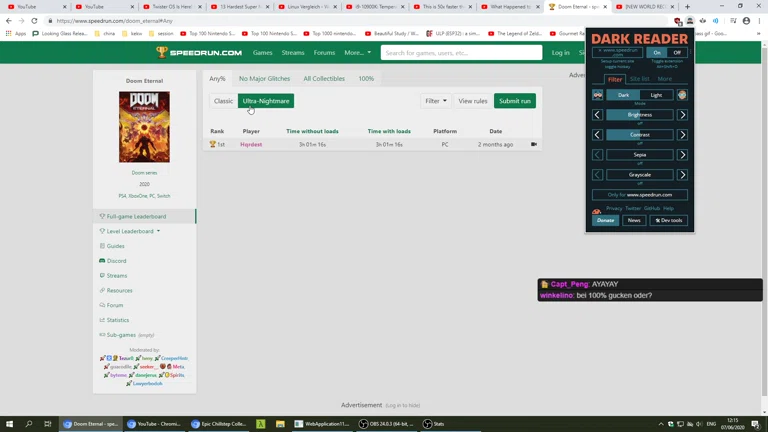The height and width of the screenshot is (432, 768).
Task: Turn Dark Reader Off
Action: [x=677, y=53]
